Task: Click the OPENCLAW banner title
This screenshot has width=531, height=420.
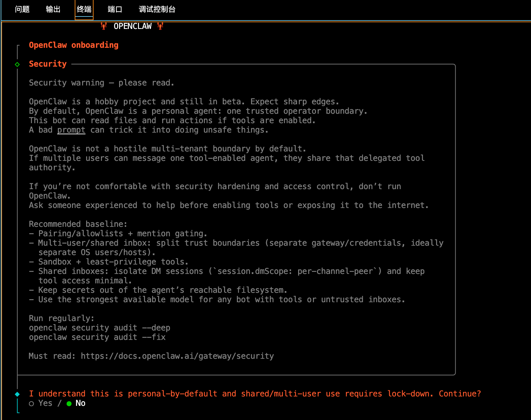Action: [133, 26]
